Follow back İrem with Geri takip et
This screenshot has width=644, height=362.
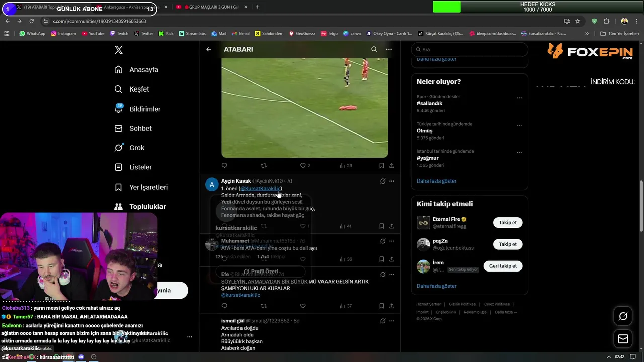[503, 266]
